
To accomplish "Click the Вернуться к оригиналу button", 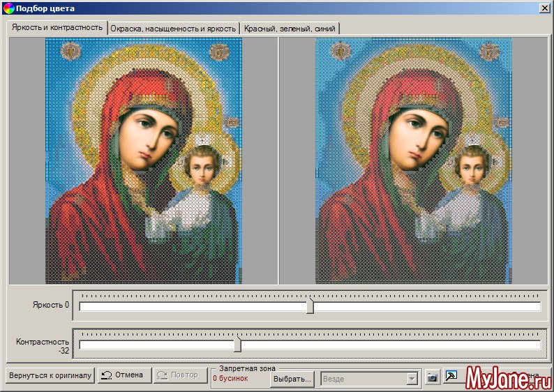I will (x=50, y=375).
